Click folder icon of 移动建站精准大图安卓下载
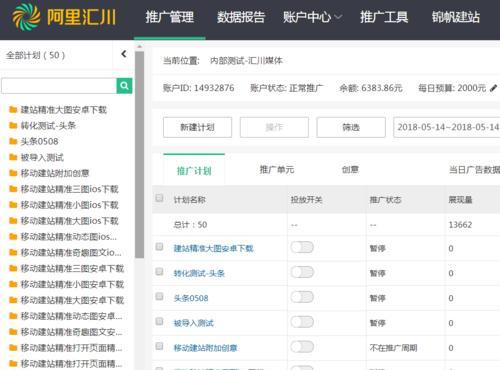500x370 pixels. pyautogui.click(x=13, y=300)
